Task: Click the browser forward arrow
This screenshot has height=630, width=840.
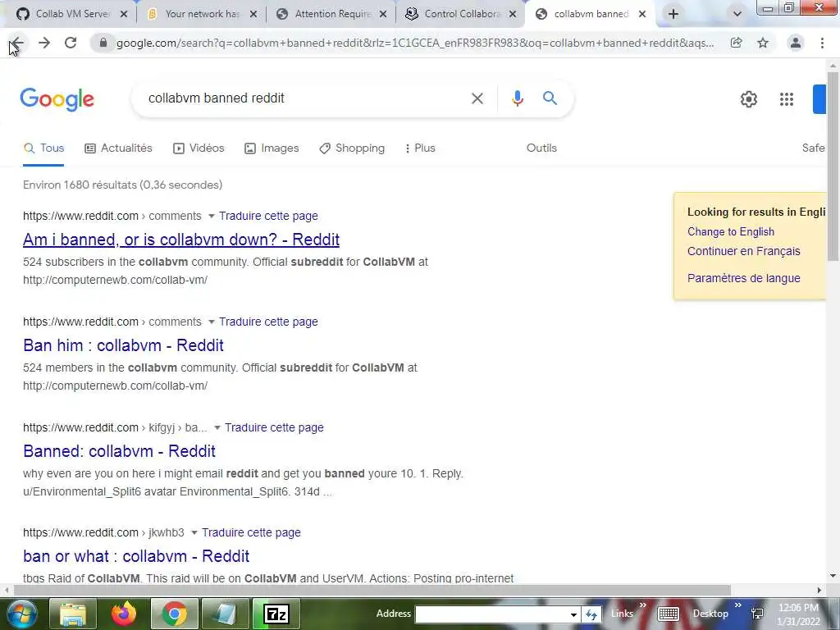Action: click(44, 43)
